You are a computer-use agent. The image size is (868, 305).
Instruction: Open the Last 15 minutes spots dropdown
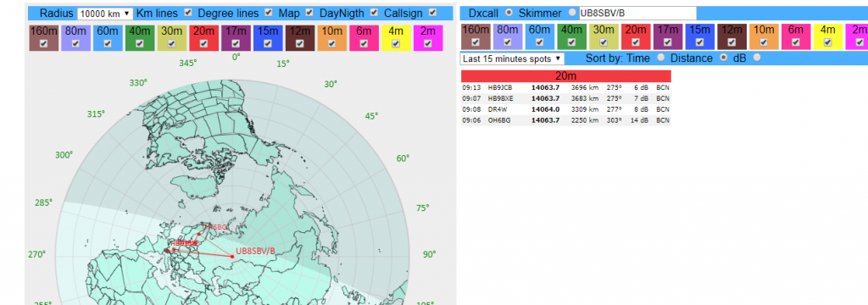click(512, 58)
